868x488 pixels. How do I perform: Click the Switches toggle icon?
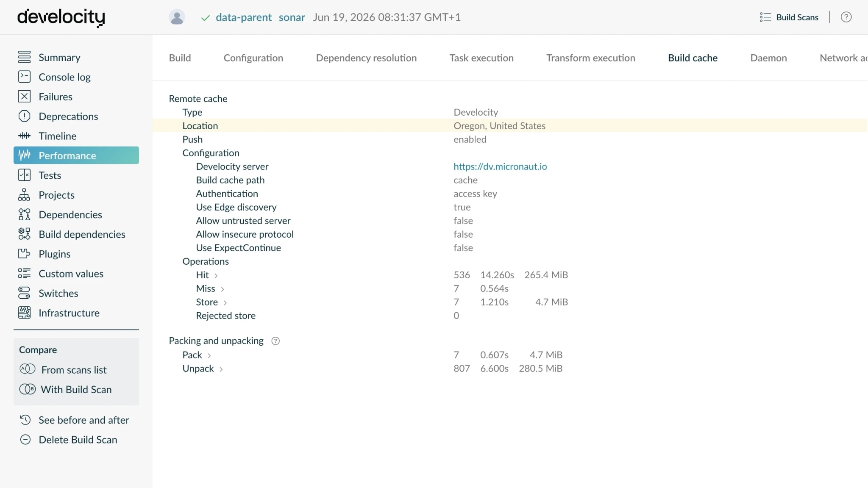(x=24, y=293)
